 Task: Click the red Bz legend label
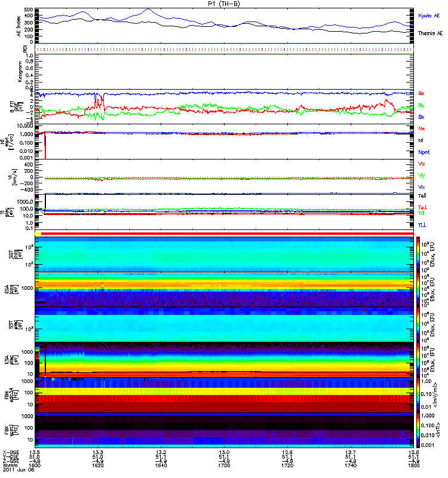422,94
